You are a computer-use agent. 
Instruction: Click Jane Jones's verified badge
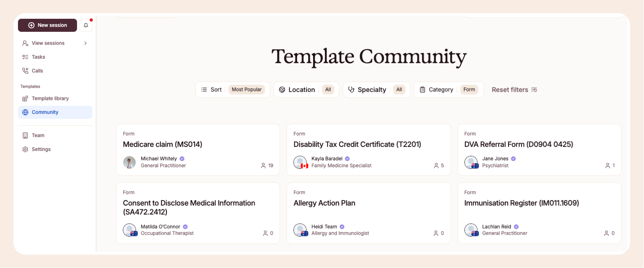pyautogui.click(x=513, y=159)
